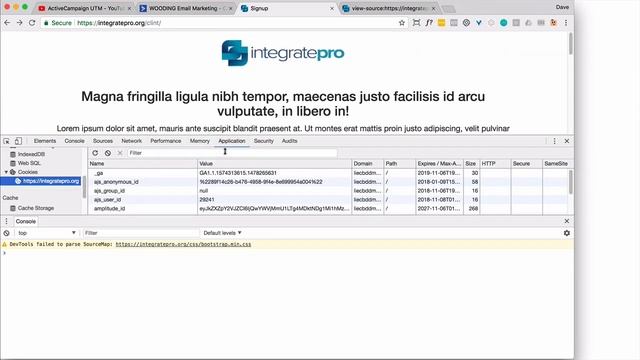Click the f? extension icon
The image size is (640, 360).
[x=429, y=23]
